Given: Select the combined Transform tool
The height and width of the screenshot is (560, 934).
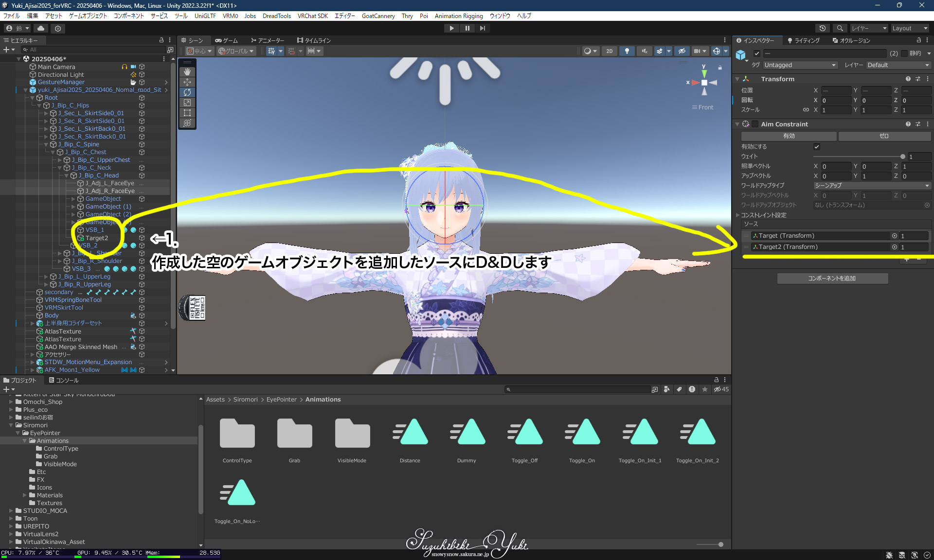Looking at the screenshot, I should pos(187,123).
